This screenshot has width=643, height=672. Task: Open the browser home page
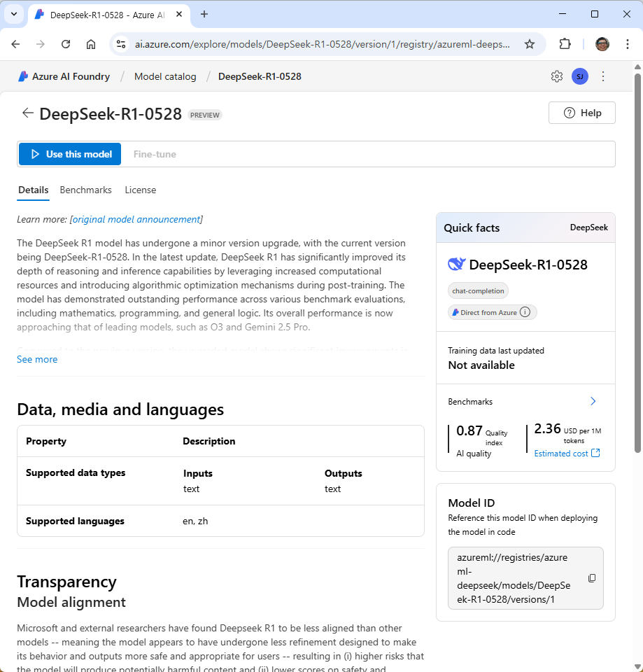click(x=91, y=44)
